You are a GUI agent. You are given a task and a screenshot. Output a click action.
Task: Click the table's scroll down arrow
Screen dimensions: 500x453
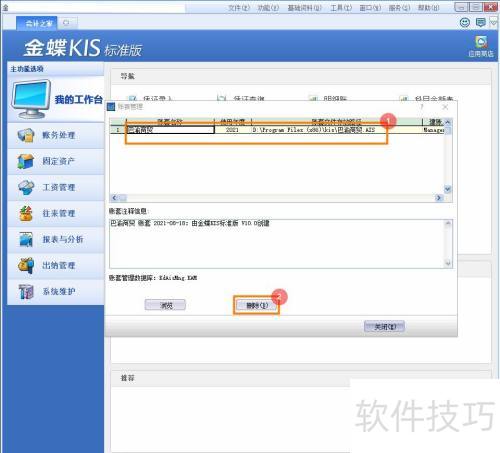pyautogui.click(x=448, y=189)
